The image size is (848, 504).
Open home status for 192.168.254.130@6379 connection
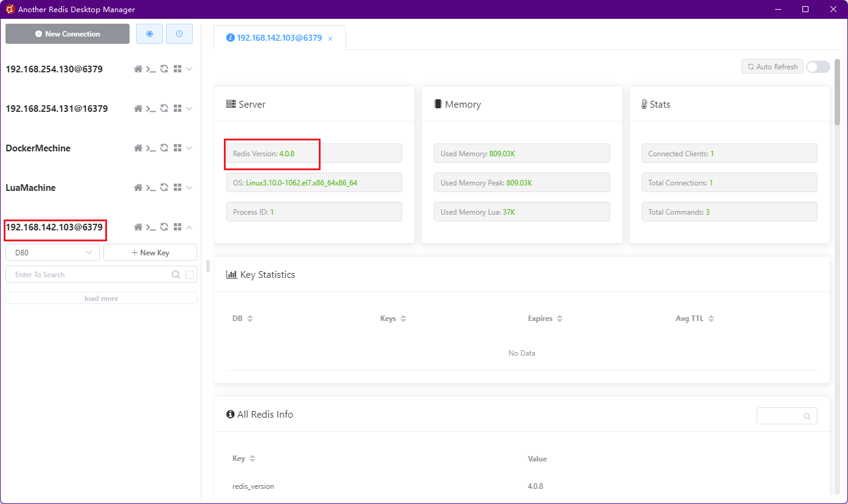pyautogui.click(x=138, y=69)
